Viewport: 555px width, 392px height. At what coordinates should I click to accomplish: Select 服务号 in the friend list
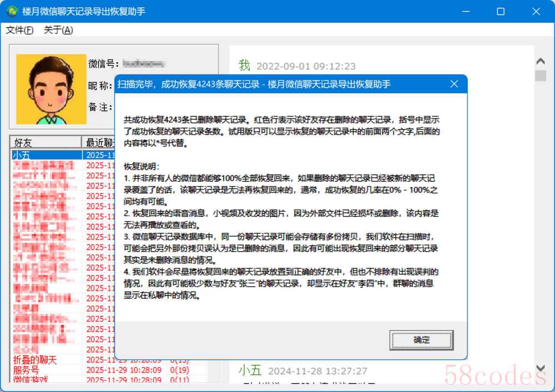tap(26, 370)
